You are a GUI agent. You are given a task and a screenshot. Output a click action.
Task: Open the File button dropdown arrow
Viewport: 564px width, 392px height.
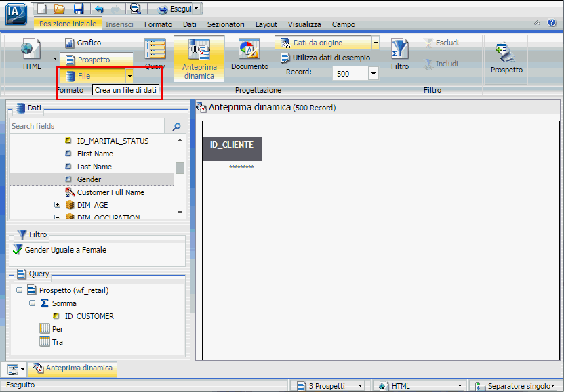(129, 77)
